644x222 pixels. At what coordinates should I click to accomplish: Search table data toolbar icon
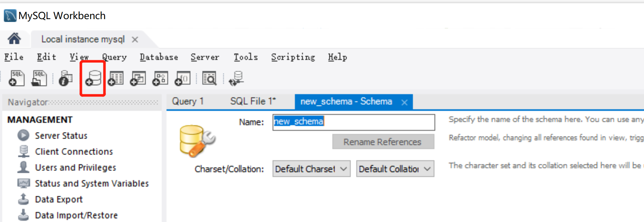coord(210,78)
